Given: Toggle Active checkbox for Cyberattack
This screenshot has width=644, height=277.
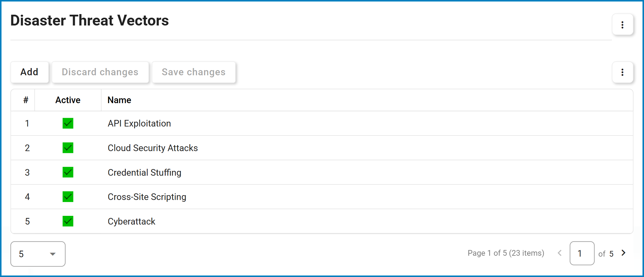Looking at the screenshot, I should coord(68,221).
